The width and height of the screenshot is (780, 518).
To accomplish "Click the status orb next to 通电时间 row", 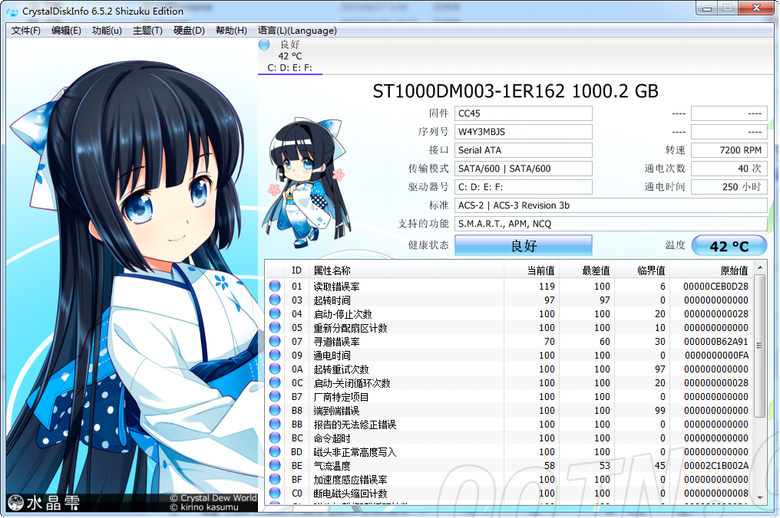I will (275, 355).
